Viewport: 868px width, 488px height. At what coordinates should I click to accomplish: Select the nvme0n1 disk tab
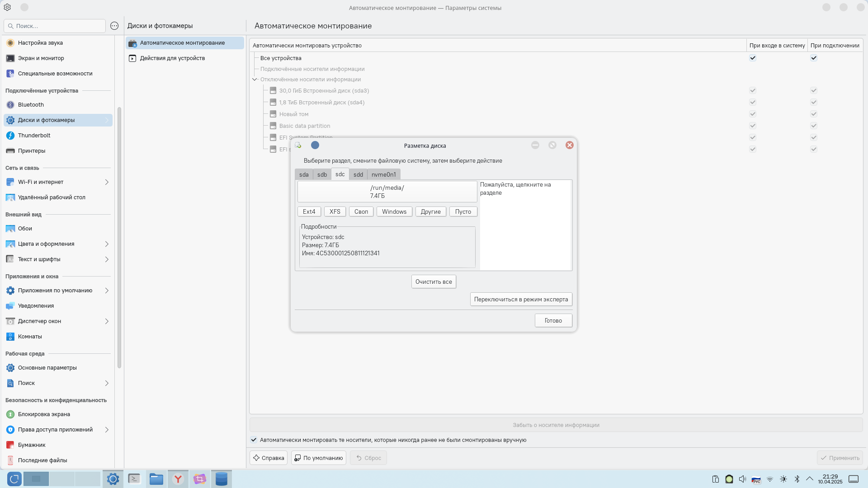pyautogui.click(x=383, y=175)
